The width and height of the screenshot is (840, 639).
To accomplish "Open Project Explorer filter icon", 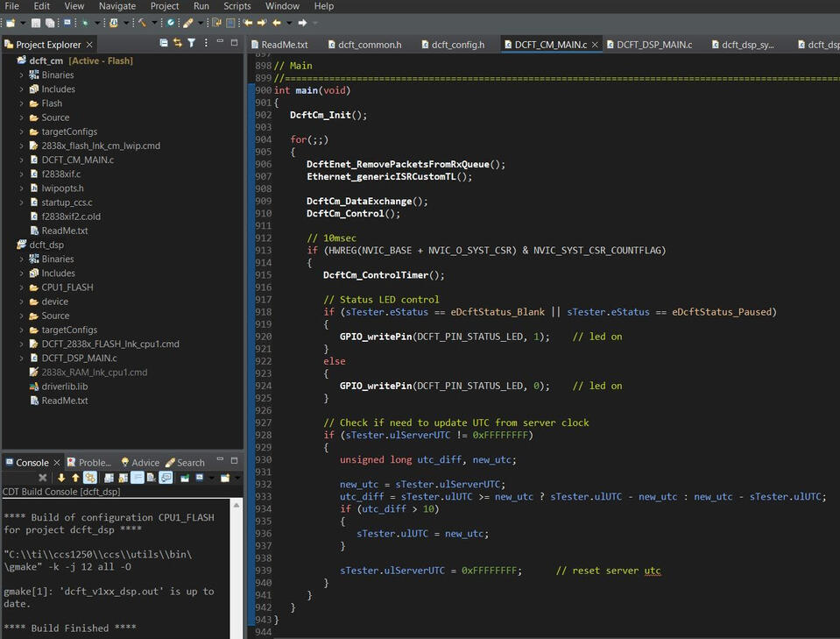I will pos(191,43).
